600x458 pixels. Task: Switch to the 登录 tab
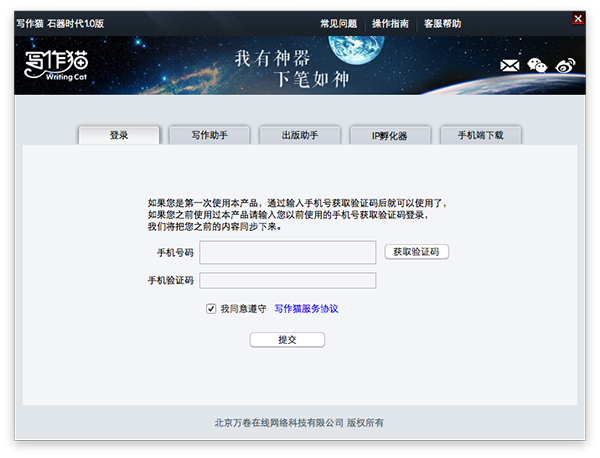coord(119,135)
